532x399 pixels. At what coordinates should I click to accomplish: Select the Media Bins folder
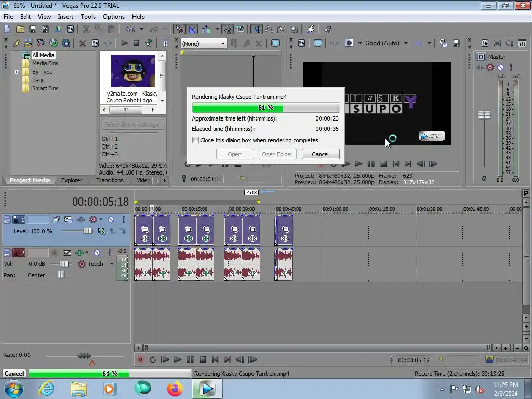[45, 63]
